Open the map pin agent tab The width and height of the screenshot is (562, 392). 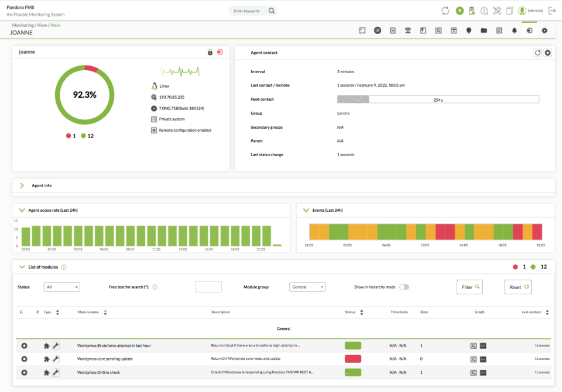click(x=469, y=30)
